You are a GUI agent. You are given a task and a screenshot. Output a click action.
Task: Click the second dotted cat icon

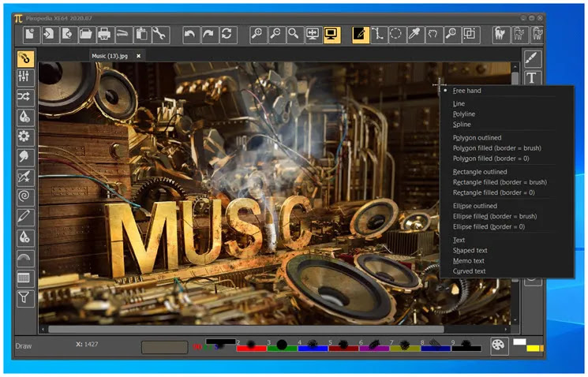[519, 35]
